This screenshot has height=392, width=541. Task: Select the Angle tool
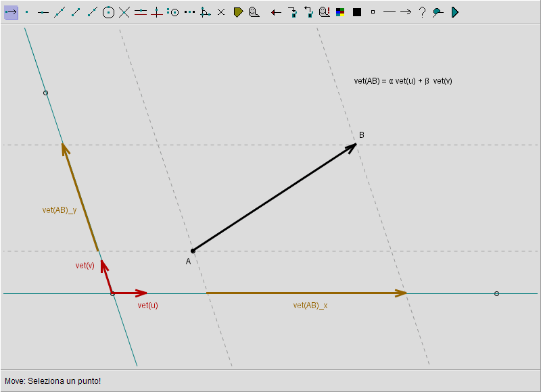206,12
